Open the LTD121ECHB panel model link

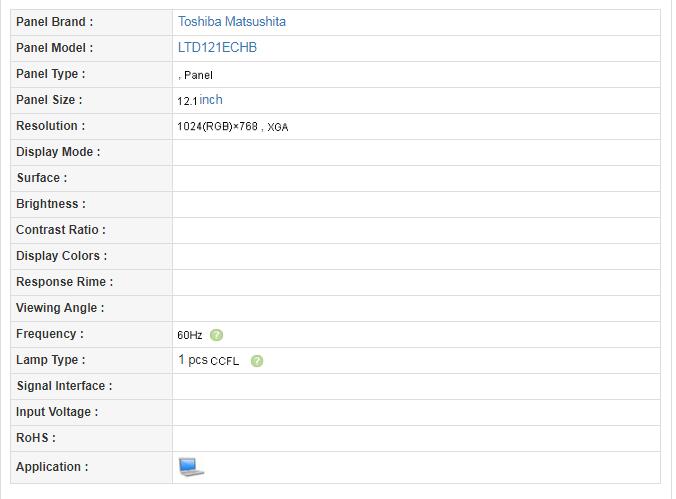click(x=217, y=47)
